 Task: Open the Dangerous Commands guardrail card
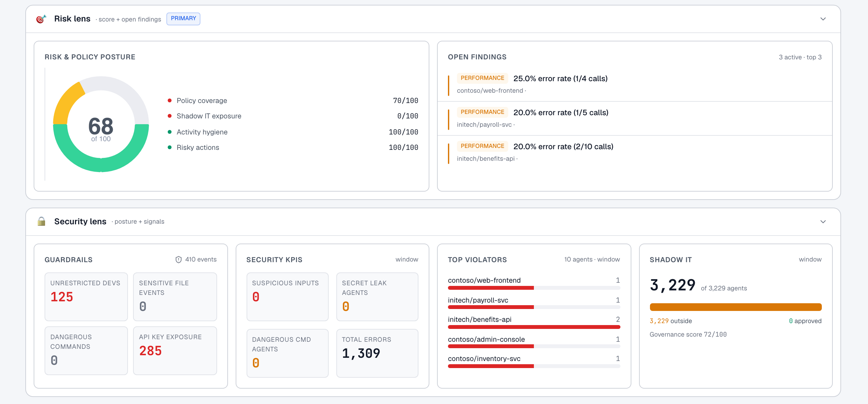[x=86, y=350]
